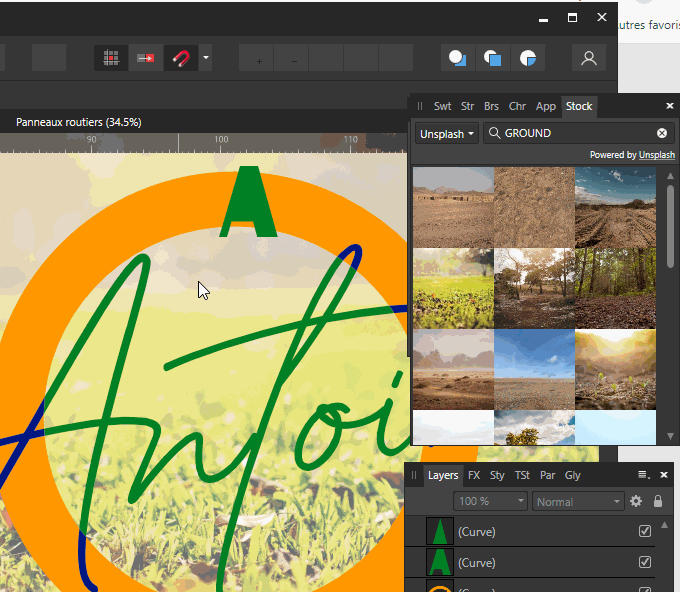This screenshot has height=592, width=680.
Task: Toggle force pixel alignment grid icon
Action: (x=111, y=58)
